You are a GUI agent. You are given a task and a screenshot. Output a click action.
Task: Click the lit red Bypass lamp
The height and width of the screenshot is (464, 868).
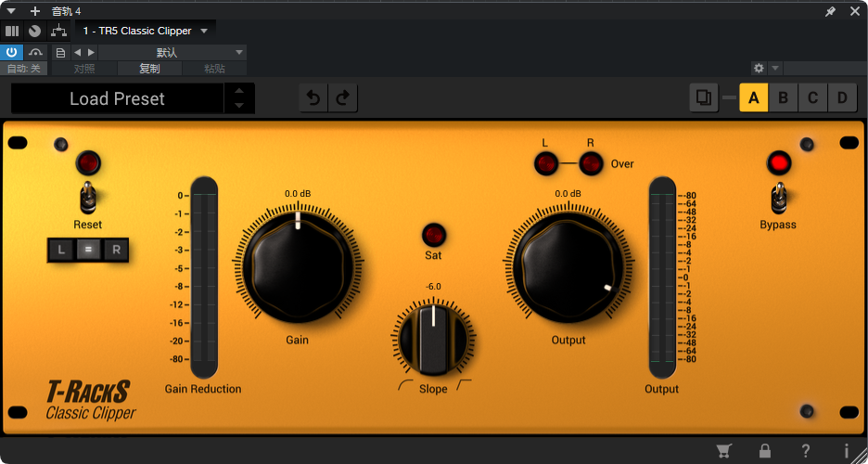click(x=778, y=162)
